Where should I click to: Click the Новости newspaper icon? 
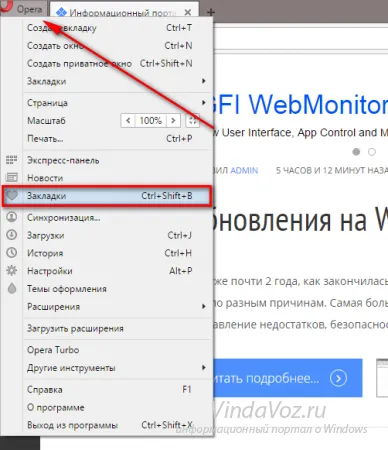coord(12,177)
